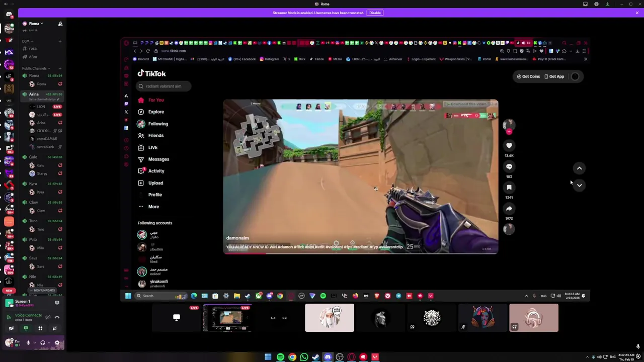
Task: Go to previous TikTok video
Action: (x=579, y=168)
